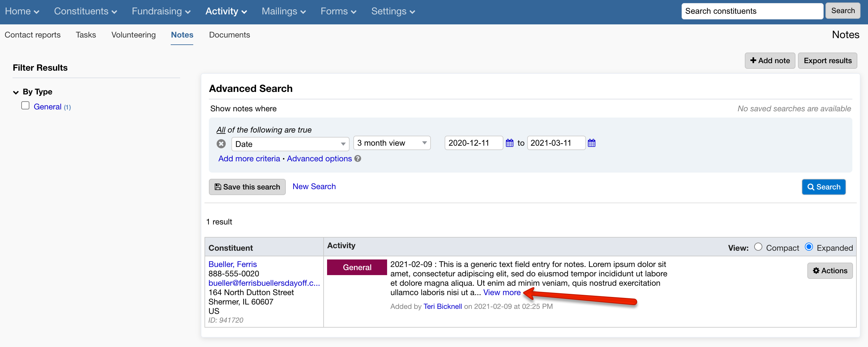Viewport: 868px width, 347px height.
Task: Open the Bueller, Ferris constituent link
Action: point(233,264)
